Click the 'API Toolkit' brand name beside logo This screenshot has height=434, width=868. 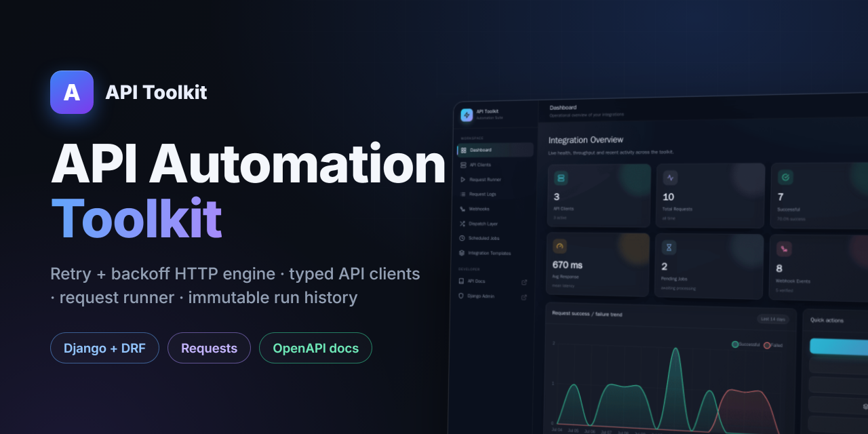(x=156, y=92)
